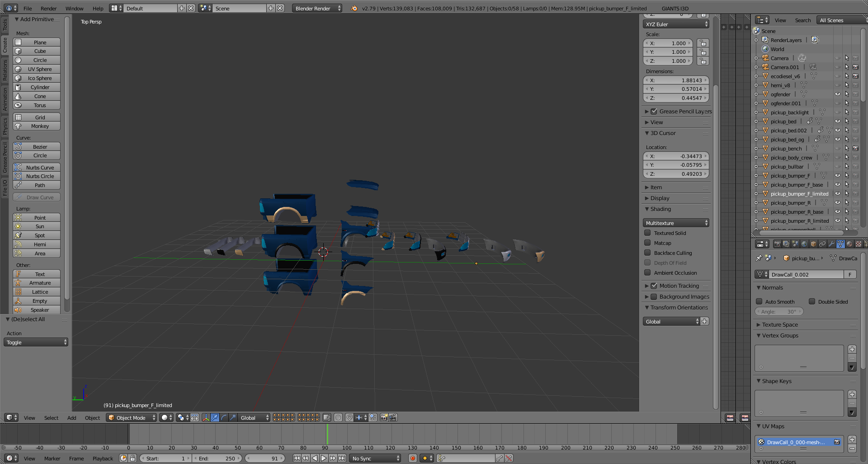This screenshot has width=868, height=464.
Task: Uncheck the Motion Tracking checkbox
Action: [x=654, y=286]
